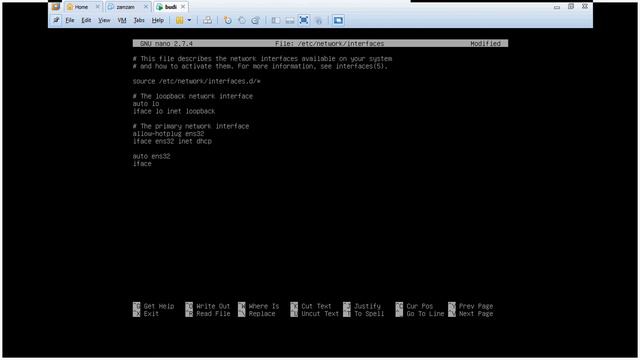Click the 'File: /etc/network/interfaces' title text
Screen dimensions: 640x360
click(x=329, y=43)
